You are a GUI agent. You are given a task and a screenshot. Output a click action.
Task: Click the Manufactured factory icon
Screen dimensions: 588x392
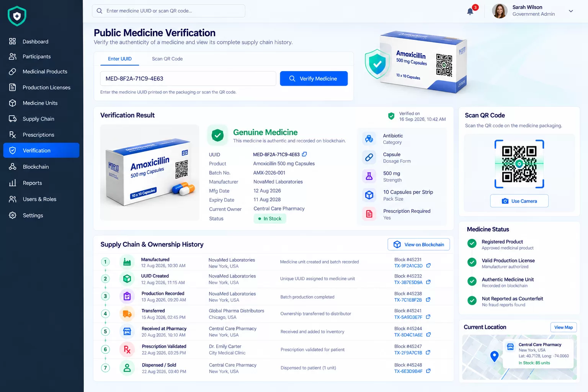(x=127, y=262)
